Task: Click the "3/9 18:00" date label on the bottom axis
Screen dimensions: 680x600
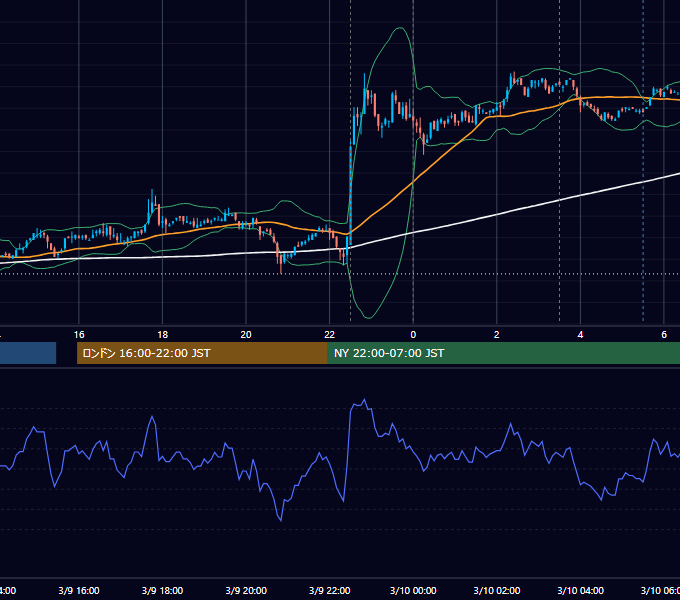Action: pyautogui.click(x=163, y=590)
